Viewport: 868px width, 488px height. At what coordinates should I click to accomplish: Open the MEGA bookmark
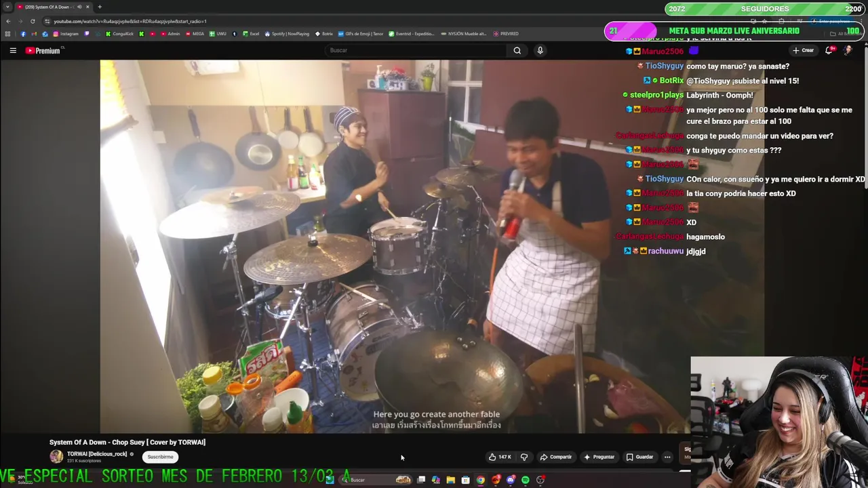pos(195,34)
